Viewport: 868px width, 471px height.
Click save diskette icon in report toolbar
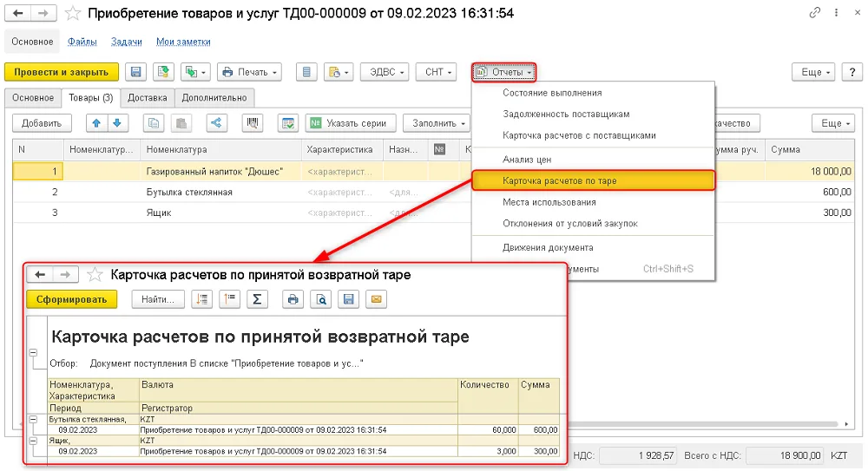(x=349, y=299)
